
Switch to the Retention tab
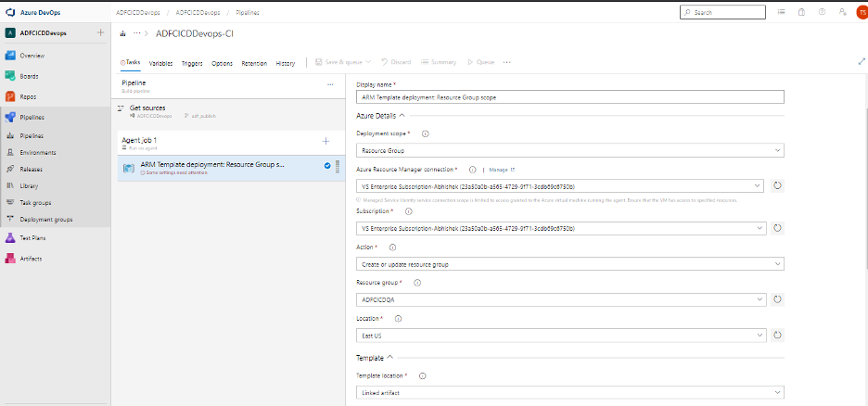254,63
